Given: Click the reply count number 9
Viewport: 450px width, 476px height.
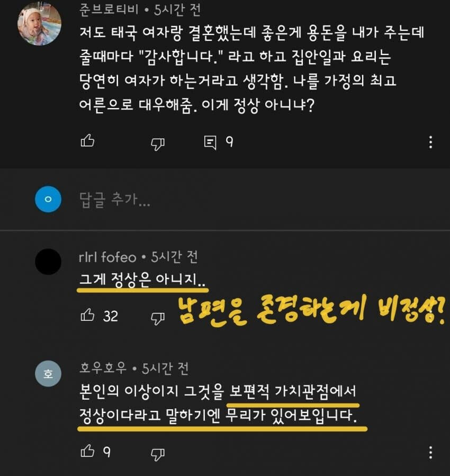Looking at the screenshot, I should 229,142.
